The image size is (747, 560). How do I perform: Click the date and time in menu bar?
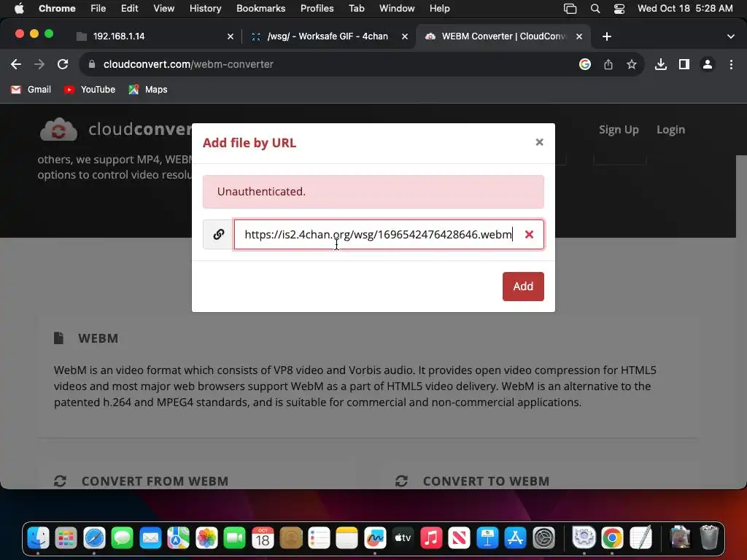684,8
